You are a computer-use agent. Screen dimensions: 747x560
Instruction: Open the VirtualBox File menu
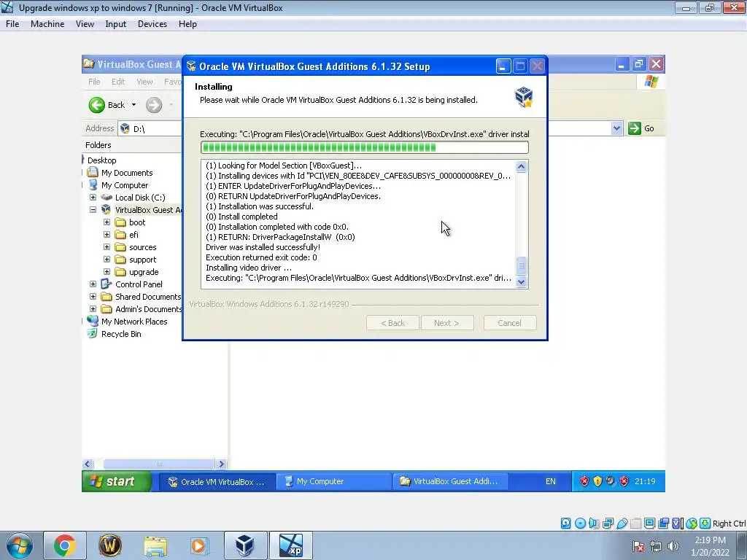[12, 24]
